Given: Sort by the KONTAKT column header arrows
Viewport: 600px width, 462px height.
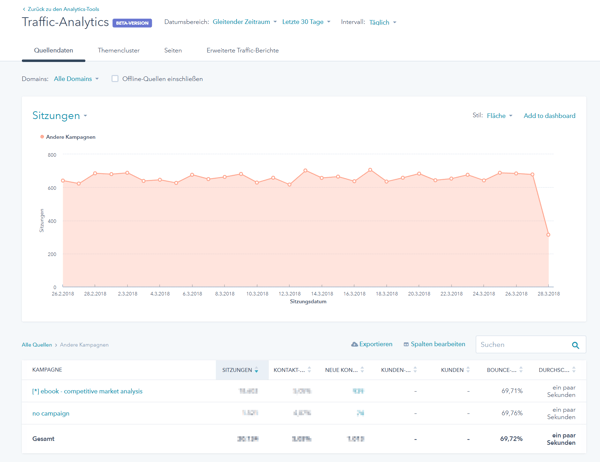Looking at the screenshot, I should [309, 370].
